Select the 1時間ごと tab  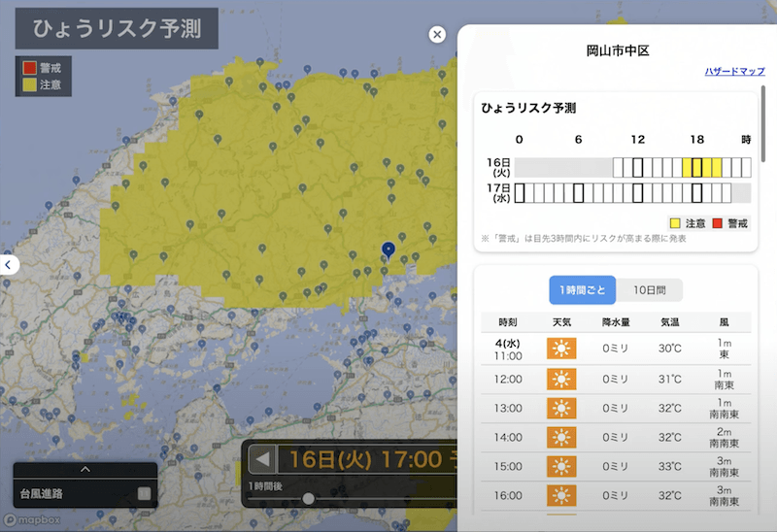point(581,290)
